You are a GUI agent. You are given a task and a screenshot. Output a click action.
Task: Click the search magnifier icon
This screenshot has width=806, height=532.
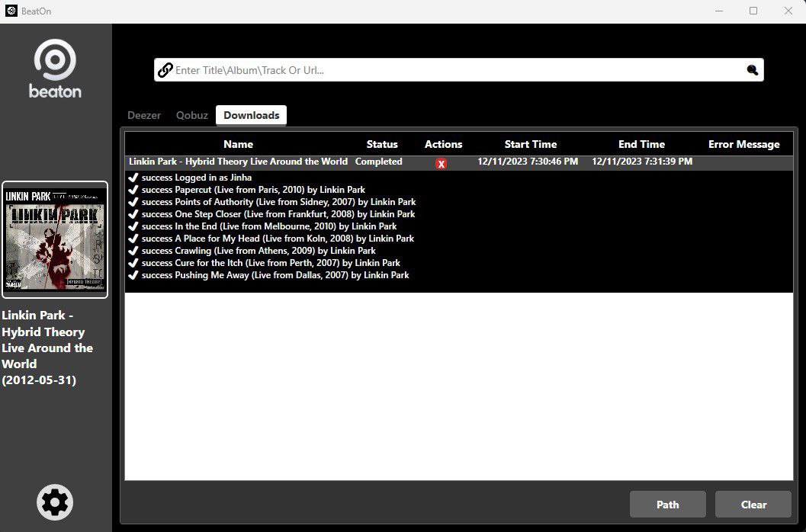click(x=752, y=70)
